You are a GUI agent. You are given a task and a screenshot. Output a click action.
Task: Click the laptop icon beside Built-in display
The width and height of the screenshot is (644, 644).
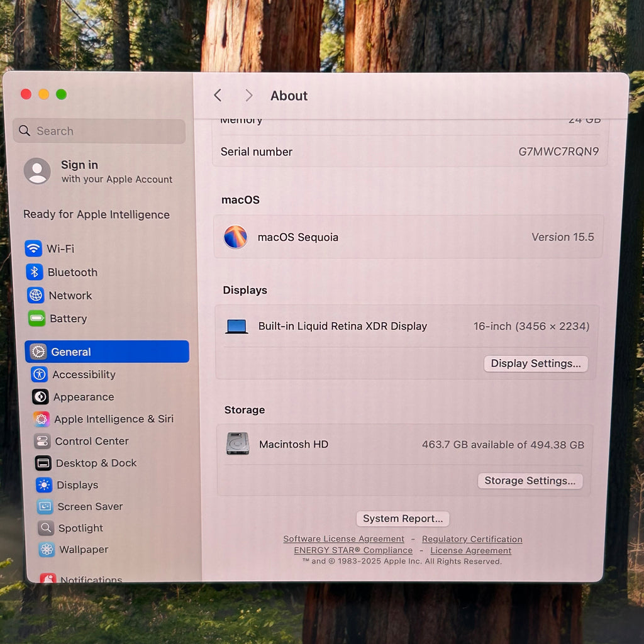pyautogui.click(x=236, y=326)
